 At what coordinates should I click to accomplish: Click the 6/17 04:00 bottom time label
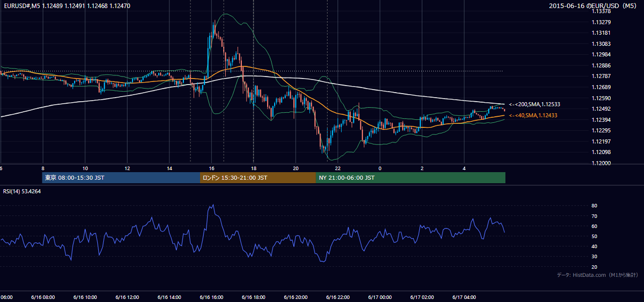pos(464,297)
